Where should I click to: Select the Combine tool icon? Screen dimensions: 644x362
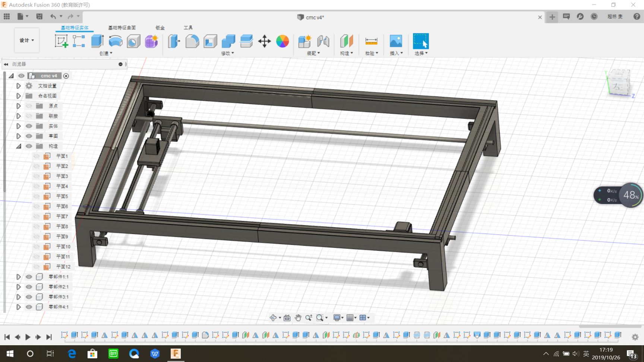(228, 41)
